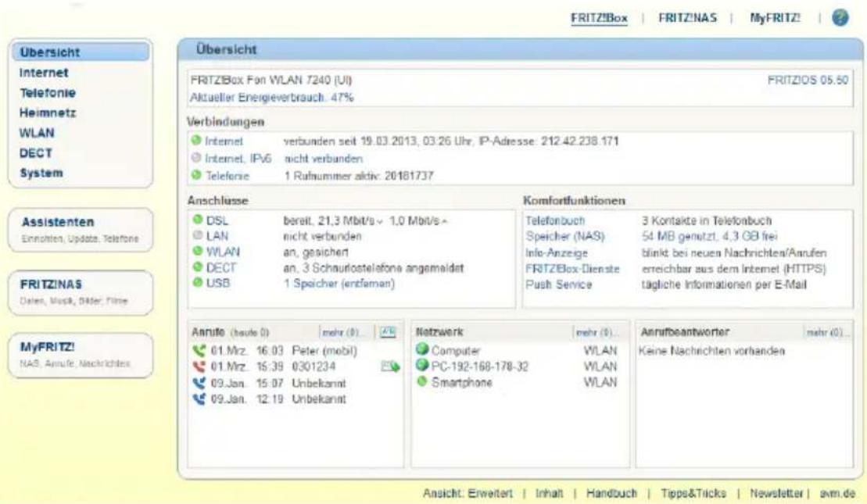Click the missed call icon for 0301234
867x504 pixels.
pyautogui.click(x=199, y=366)
